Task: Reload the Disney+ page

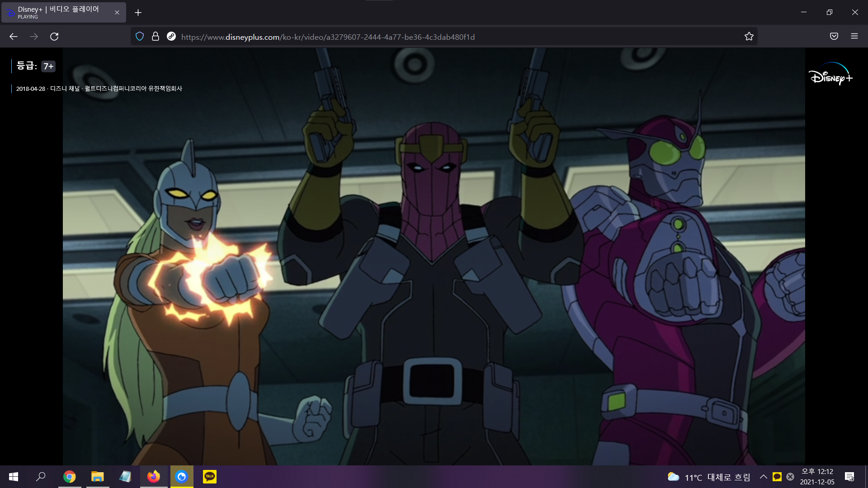Action: (x=54, y=37)
